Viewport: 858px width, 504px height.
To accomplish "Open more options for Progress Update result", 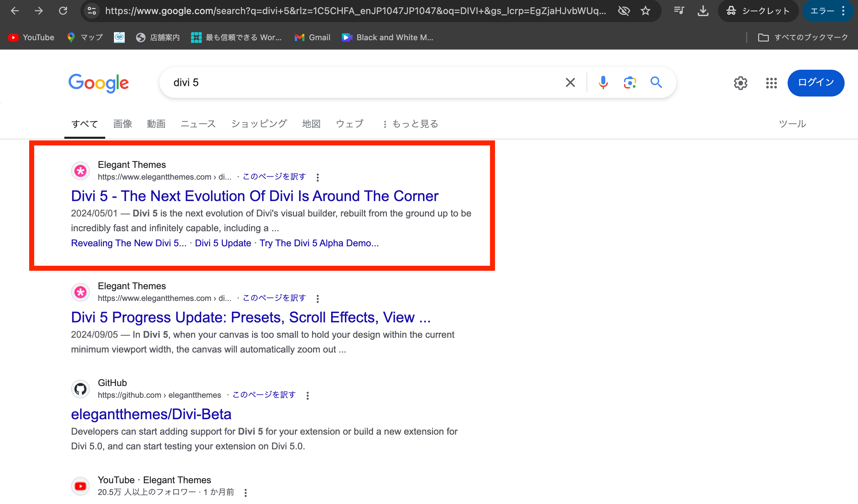I will tap(318, 299).
